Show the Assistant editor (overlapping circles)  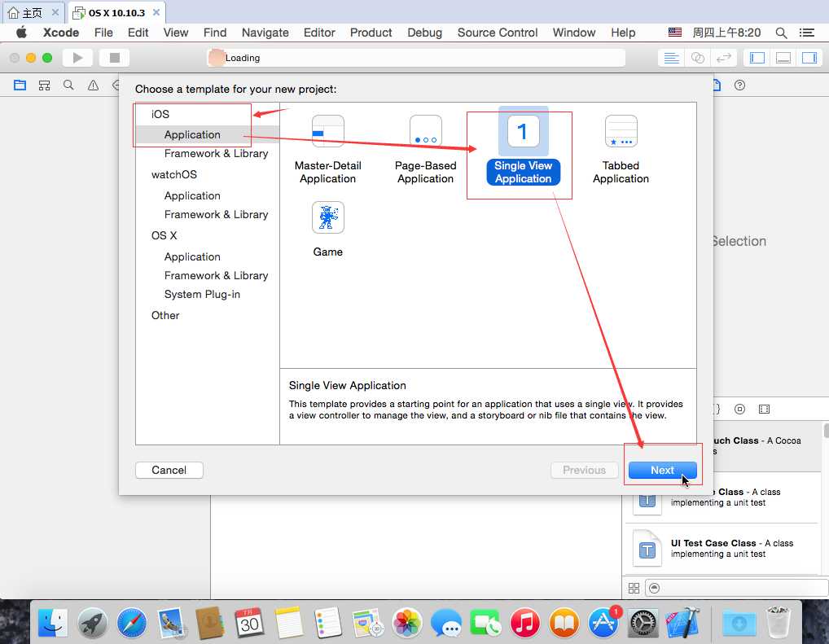[x=697, y=58]
